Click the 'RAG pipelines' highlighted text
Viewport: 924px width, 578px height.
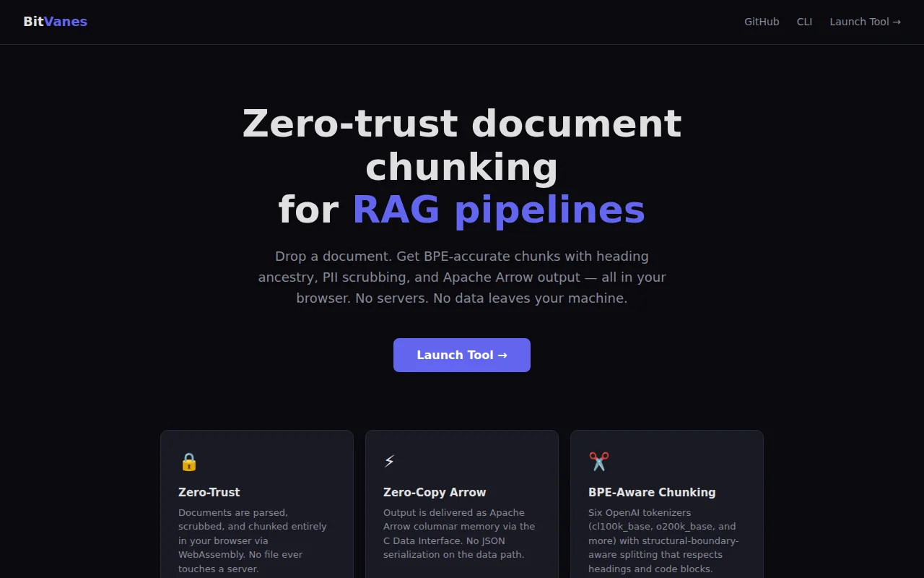(x=499, y=210)
